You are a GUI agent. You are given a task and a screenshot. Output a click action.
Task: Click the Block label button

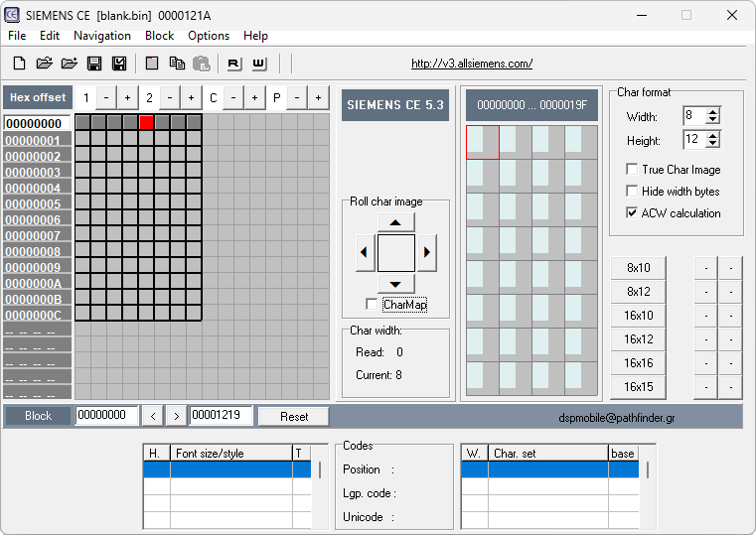38,416
